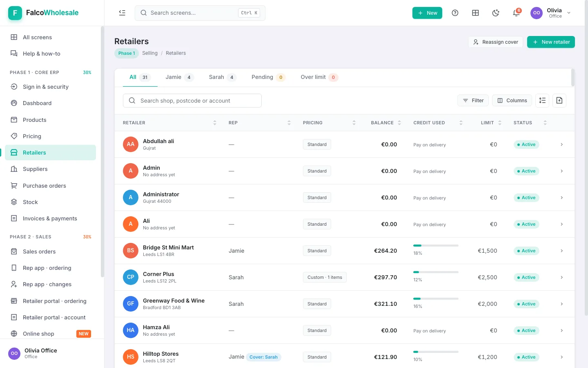The width and height of the screenshot is (588, 368).
Task: Open the Olivia Office user menu
Action: pos(551,13)
